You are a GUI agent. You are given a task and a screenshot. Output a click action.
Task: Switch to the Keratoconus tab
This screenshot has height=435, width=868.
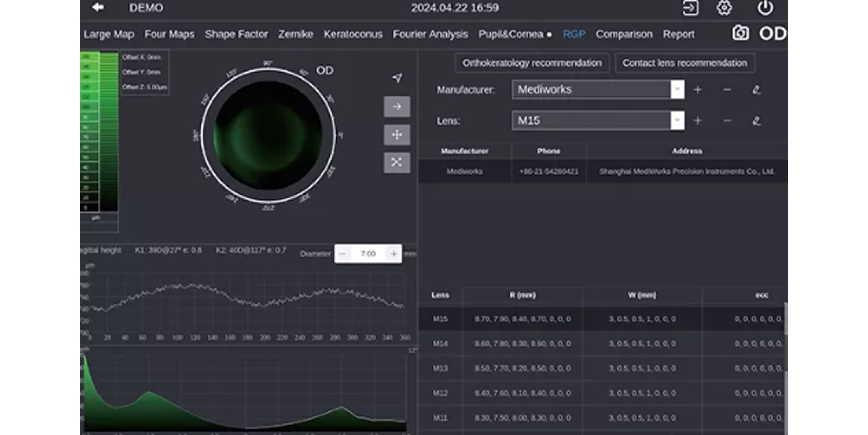(x=353, y=34)
